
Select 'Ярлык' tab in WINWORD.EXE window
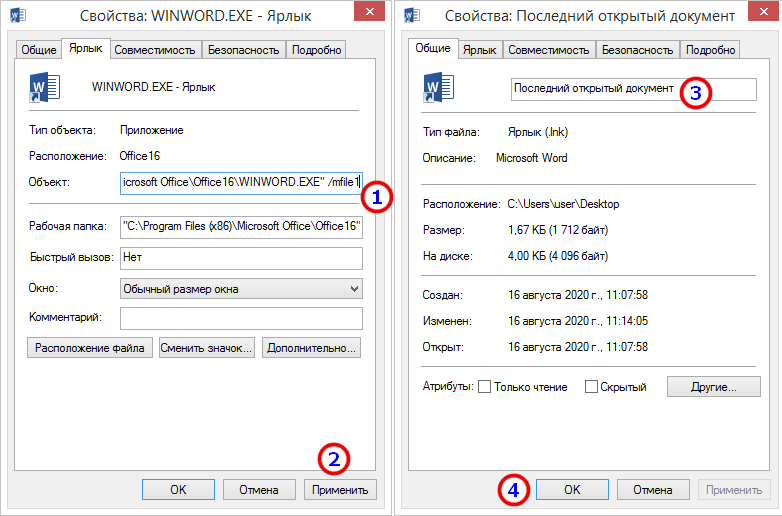[85, 48]
